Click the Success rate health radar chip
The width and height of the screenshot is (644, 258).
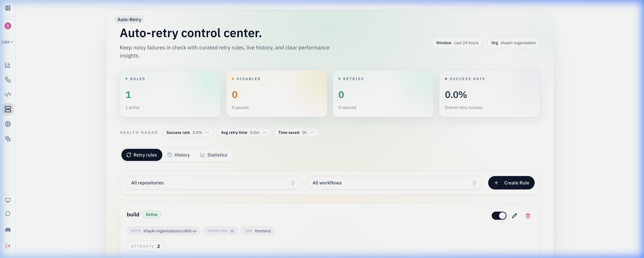tap(188, 132)
